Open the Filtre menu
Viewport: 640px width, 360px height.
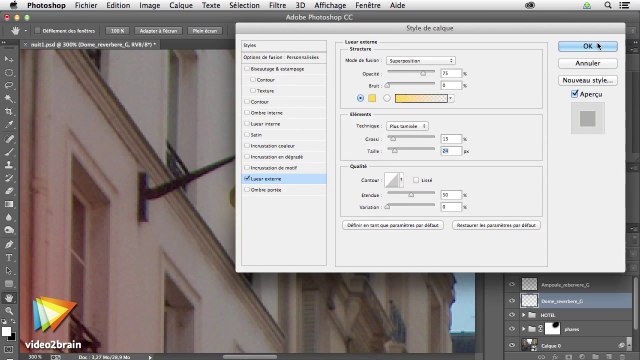(278, 5)
